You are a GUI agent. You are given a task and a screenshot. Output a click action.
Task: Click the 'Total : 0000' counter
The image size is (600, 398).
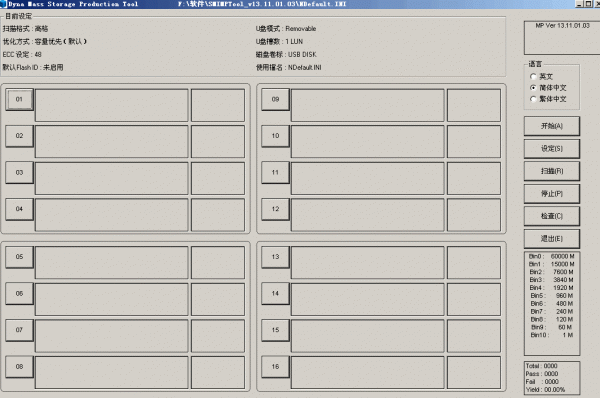(541, 366)
